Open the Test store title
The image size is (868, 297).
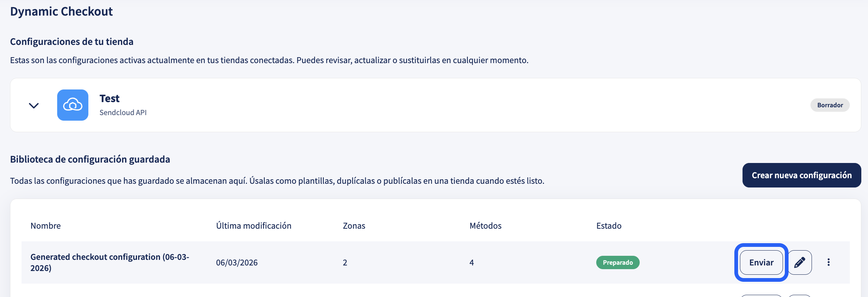[110, 98]
